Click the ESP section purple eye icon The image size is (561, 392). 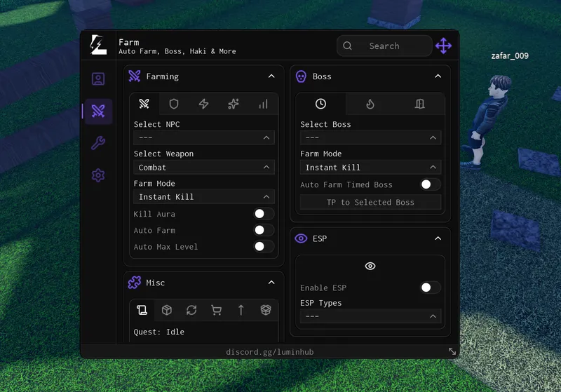tap(301, 238)
